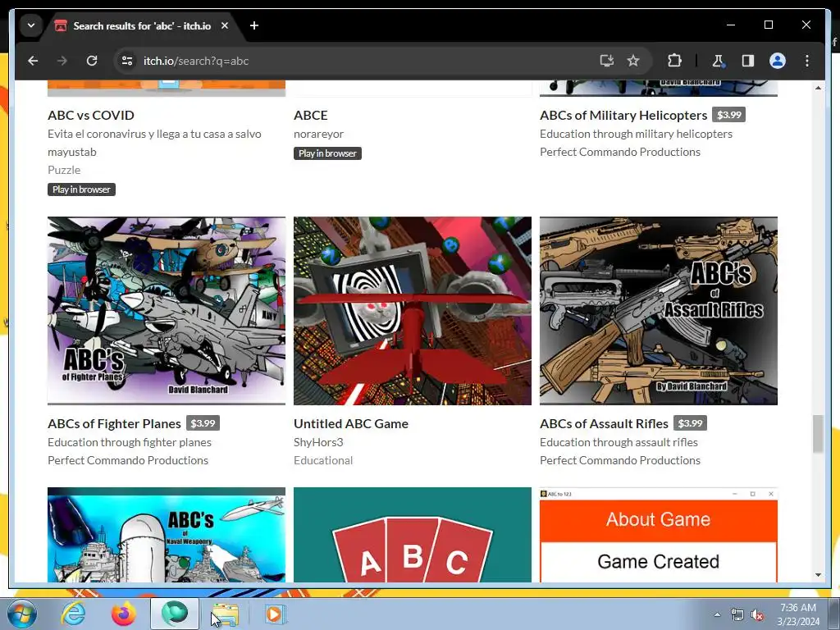
Task: Go back to the previous page
Action: (x=33, y=61)
